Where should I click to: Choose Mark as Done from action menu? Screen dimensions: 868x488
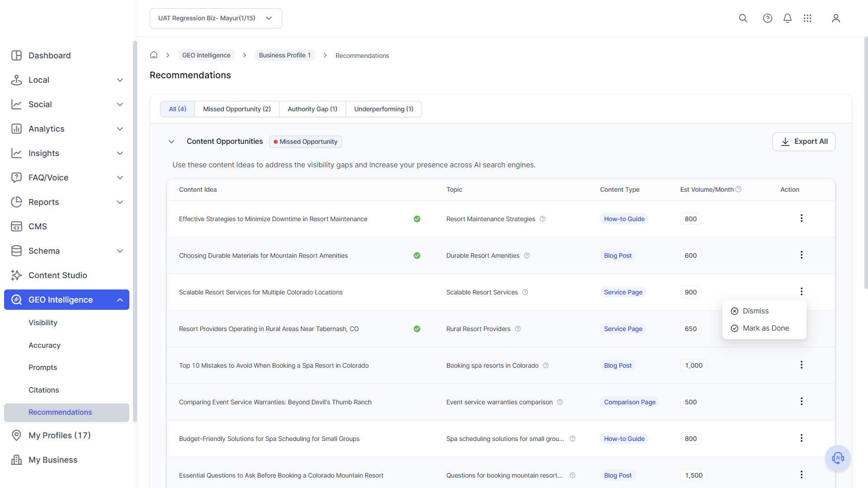click(764, 328)
